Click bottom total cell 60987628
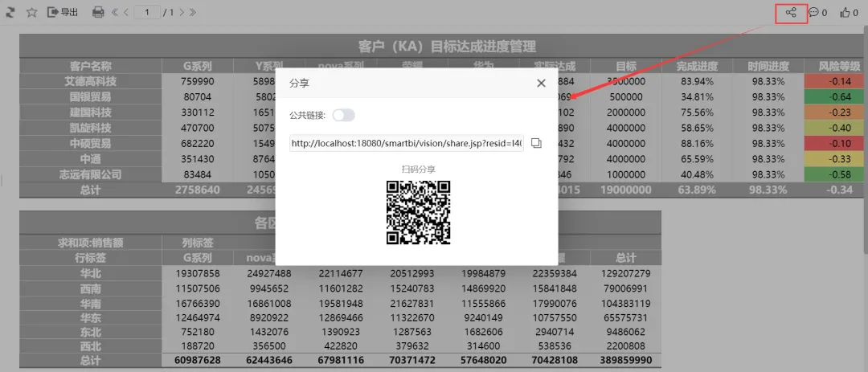Image resolution: width=868 pixels, height=372 pixels. pos(198,361)
